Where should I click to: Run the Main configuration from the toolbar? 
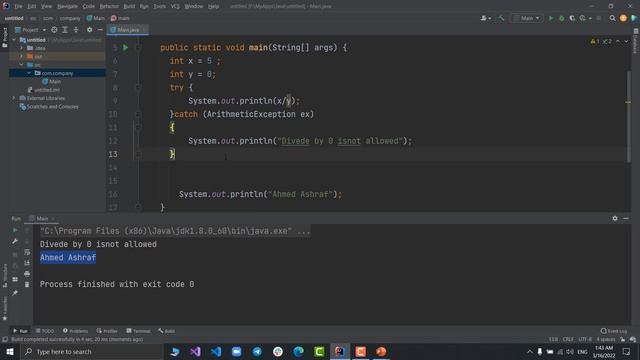tap(551, 18)
